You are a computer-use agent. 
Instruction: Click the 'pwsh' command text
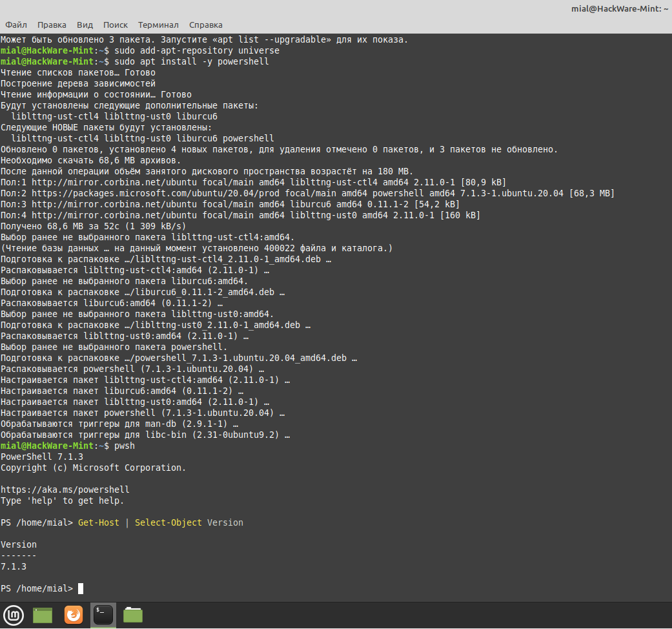pyautogui.click(x=125, y=446)
